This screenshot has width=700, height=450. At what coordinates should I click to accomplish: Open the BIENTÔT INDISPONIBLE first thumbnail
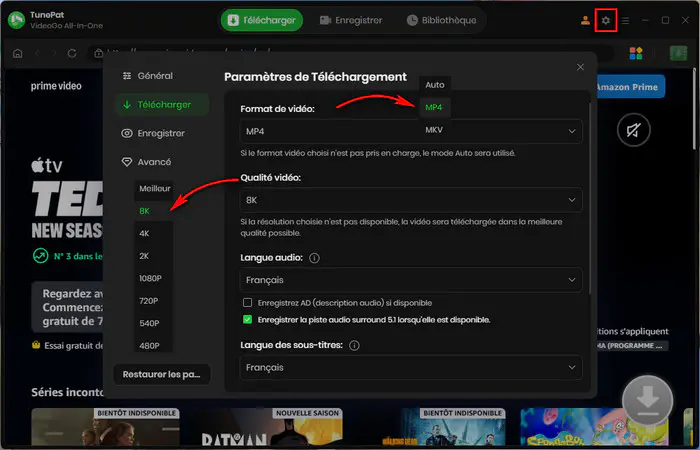[105, 426]
